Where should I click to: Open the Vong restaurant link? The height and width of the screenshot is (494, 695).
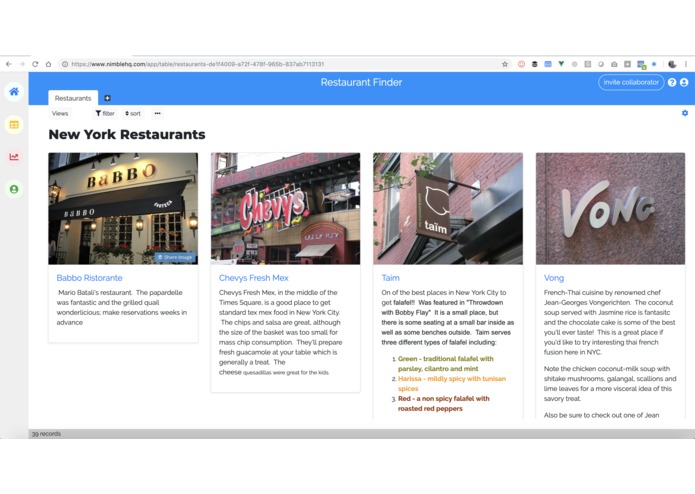(x=554, y=278)
